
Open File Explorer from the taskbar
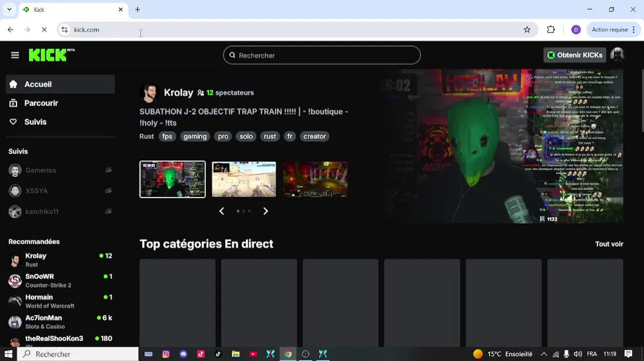point(236,354)
